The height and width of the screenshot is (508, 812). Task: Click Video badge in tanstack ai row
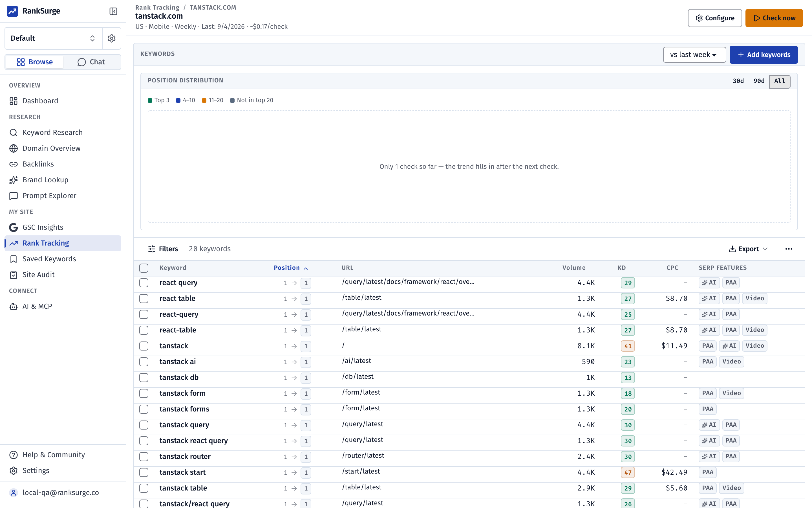731,362
